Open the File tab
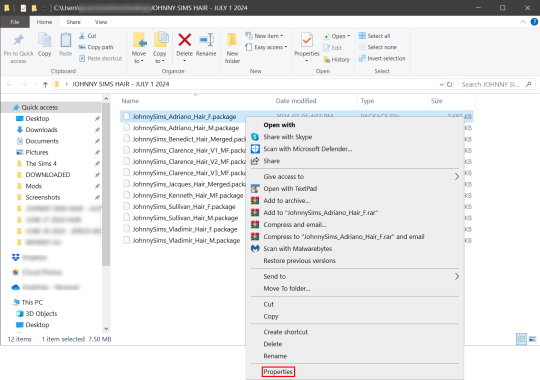 click(15, 22)
